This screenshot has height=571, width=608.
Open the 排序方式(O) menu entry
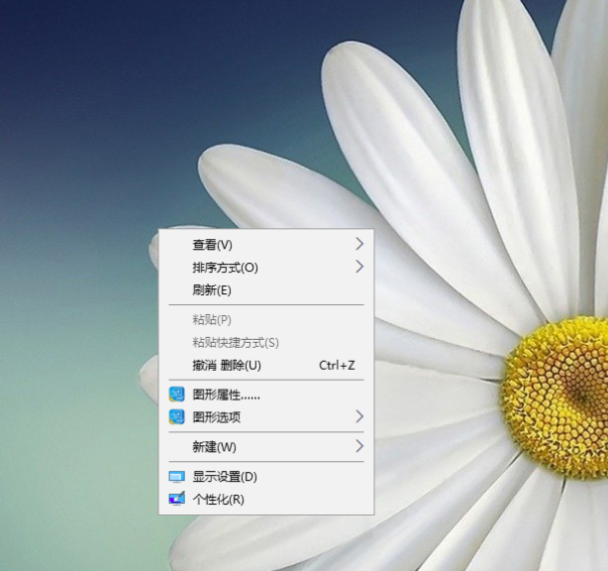pyautogui.click(x=266, y=267)
